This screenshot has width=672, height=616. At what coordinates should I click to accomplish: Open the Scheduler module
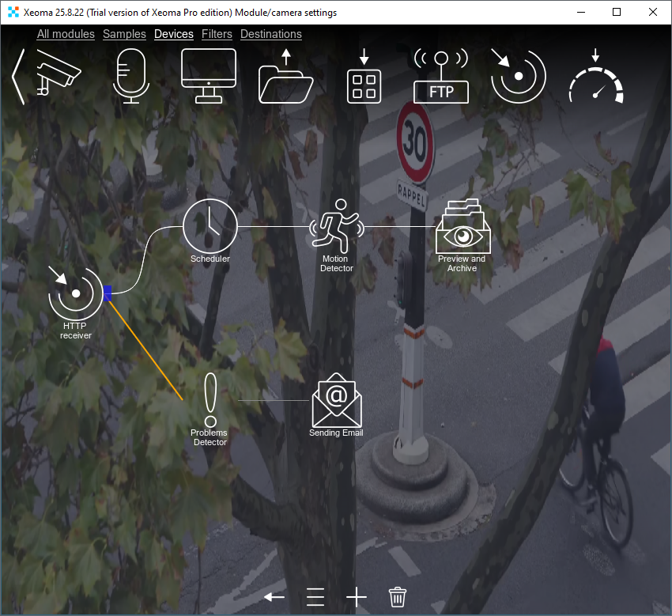coord(210,227)
